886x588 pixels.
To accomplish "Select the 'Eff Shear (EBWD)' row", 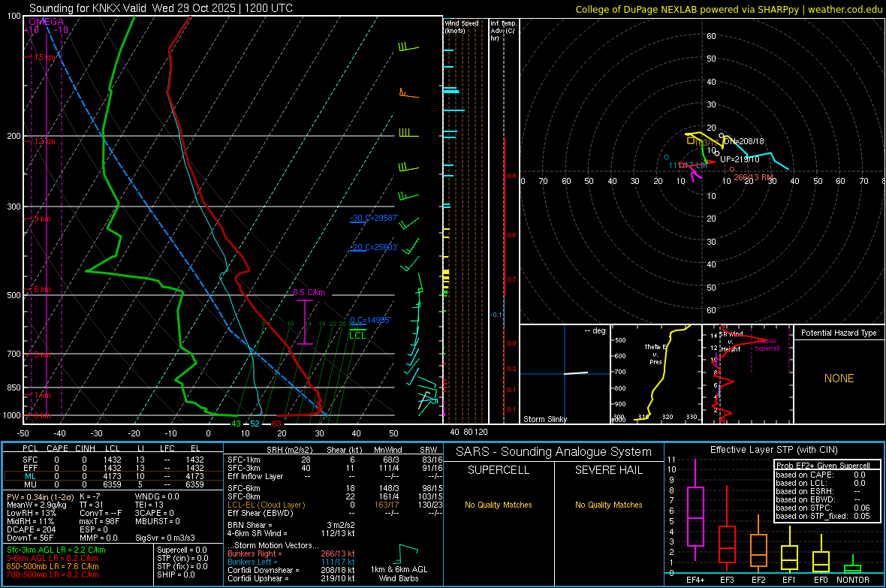I will tap(335, 513).
